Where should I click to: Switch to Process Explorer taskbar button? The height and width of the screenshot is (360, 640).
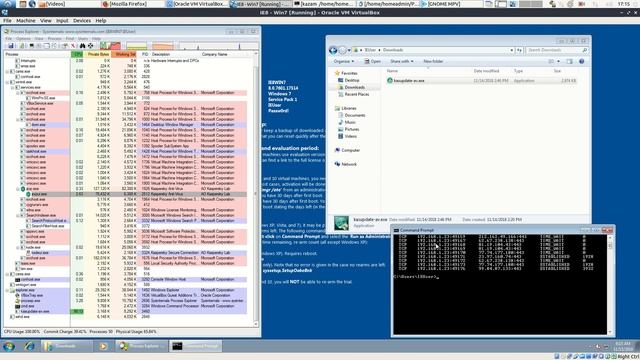click(x=142, y=346)
